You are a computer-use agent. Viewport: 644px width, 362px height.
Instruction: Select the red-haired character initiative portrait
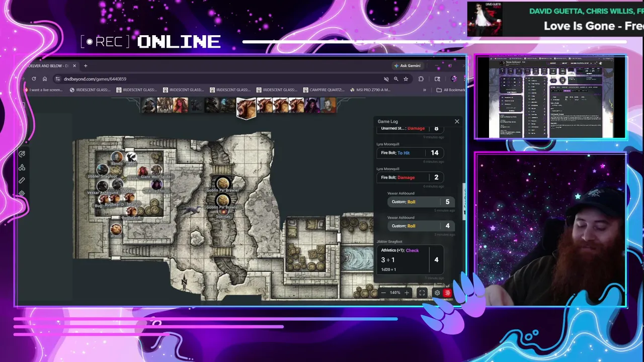180,105
